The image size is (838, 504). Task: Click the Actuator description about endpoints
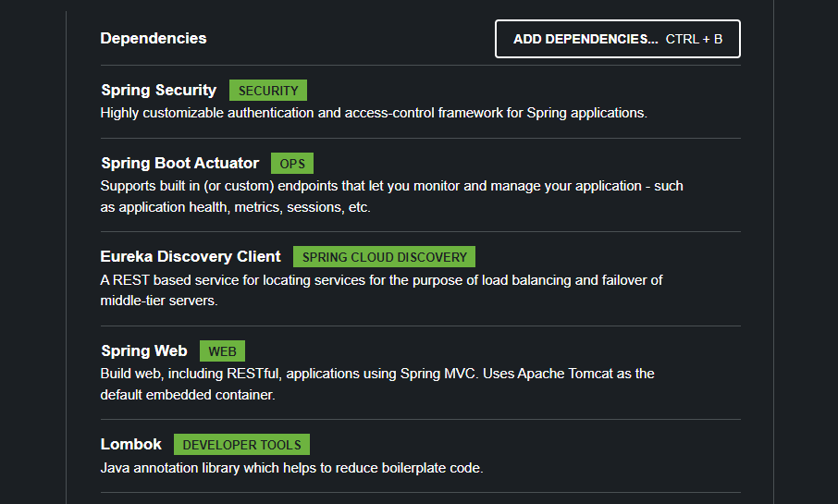tap(392, 197)
